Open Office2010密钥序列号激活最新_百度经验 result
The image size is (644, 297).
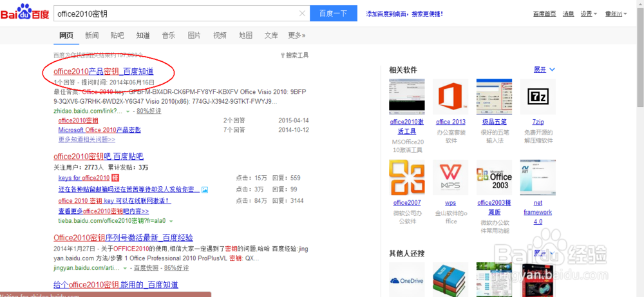[123, 238]
